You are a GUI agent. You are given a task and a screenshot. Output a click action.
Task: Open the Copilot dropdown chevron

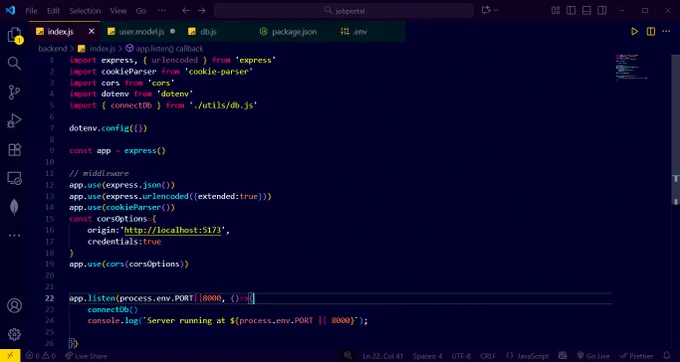496,10
